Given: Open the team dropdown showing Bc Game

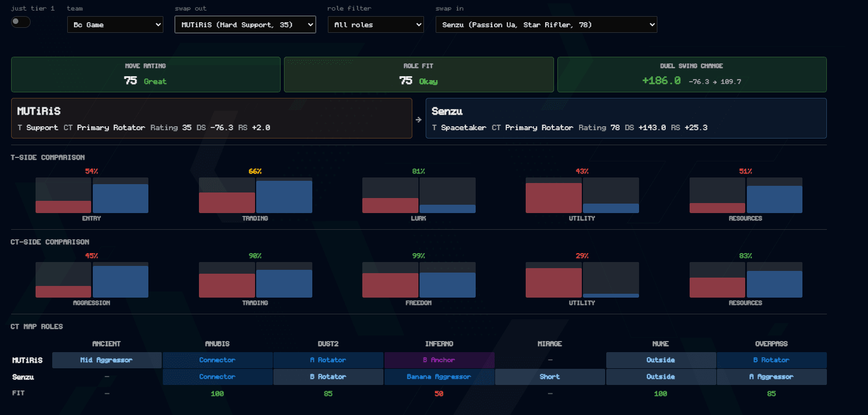Looking at the screenshot, I should coord(115,24).
